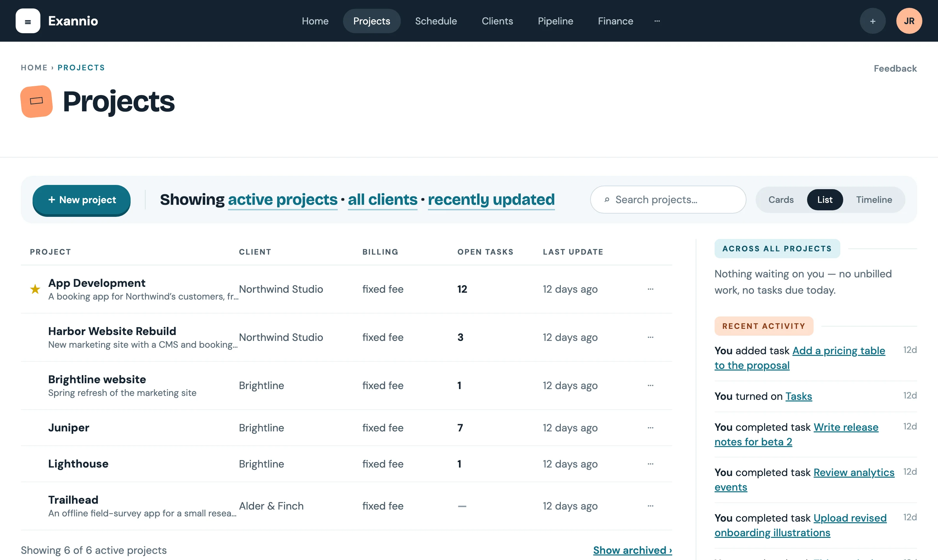Click Alder & Finch client cell
Viewport: 938px width, 560px height.
click(271, 506)
